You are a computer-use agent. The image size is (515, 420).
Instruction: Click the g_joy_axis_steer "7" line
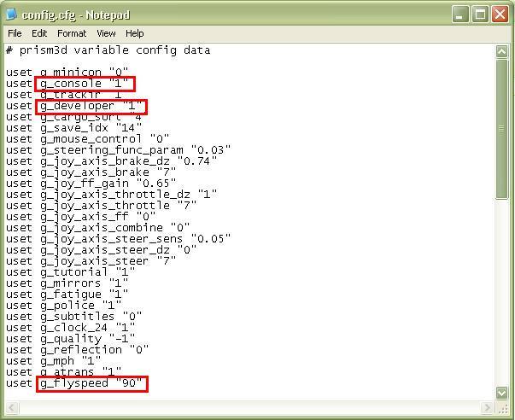tap(91, 261)
